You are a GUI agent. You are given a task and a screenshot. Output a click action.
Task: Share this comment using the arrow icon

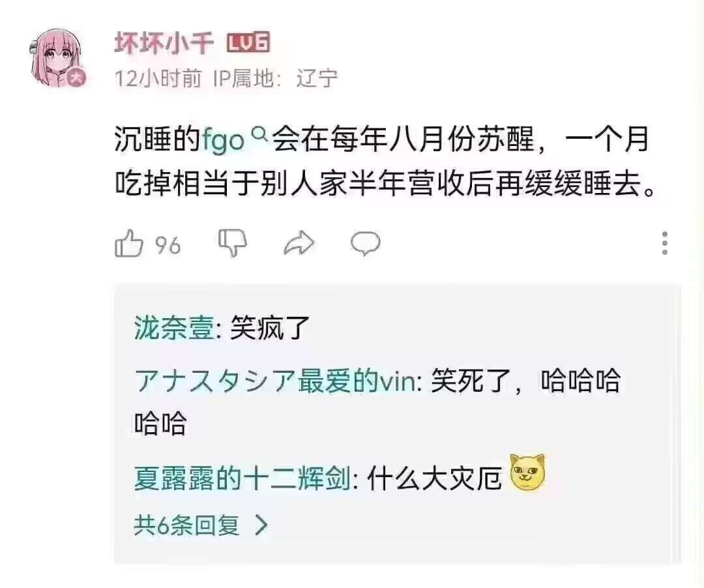click(x=299, y=244)
